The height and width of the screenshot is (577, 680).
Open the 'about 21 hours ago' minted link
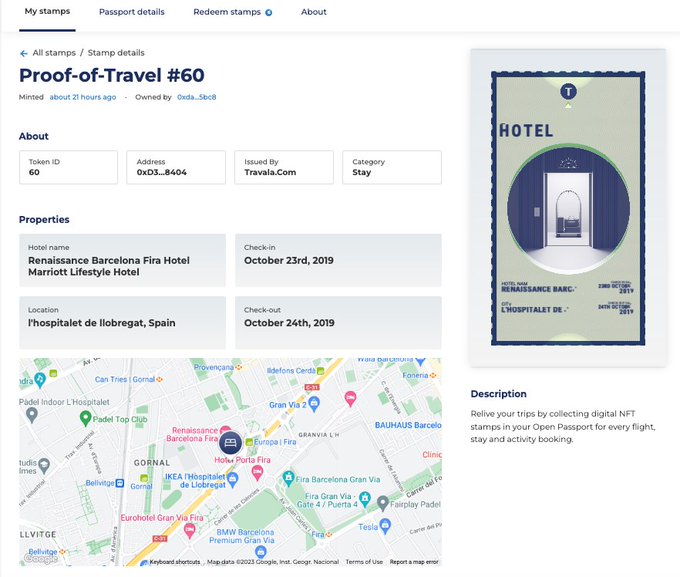coord(83,97)
